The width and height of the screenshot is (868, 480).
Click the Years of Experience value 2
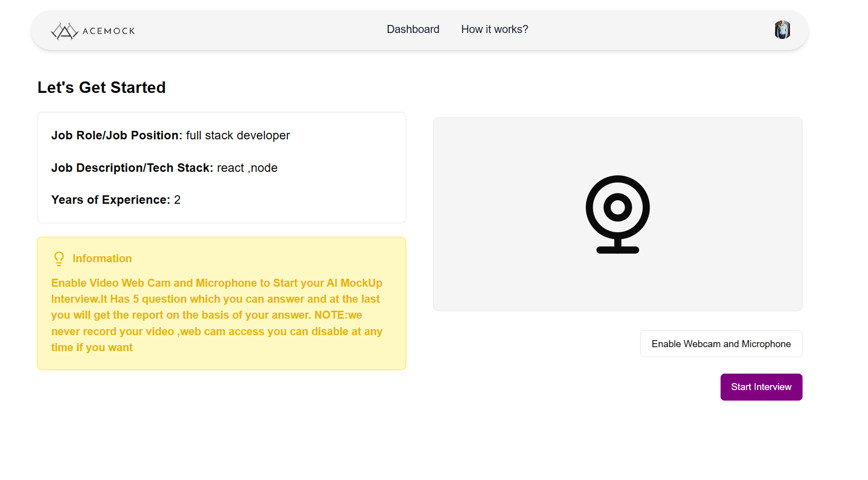point(178,200)
